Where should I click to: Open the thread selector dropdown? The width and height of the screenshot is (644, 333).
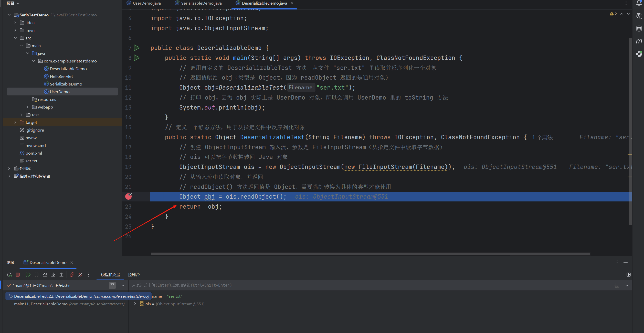pyautogui.click(x=123, y=285)
